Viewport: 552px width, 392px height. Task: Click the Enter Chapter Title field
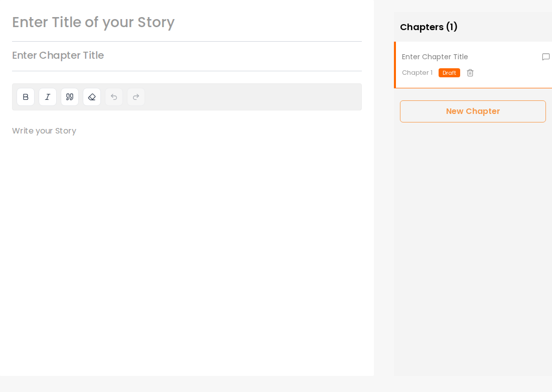pos(187,55)
